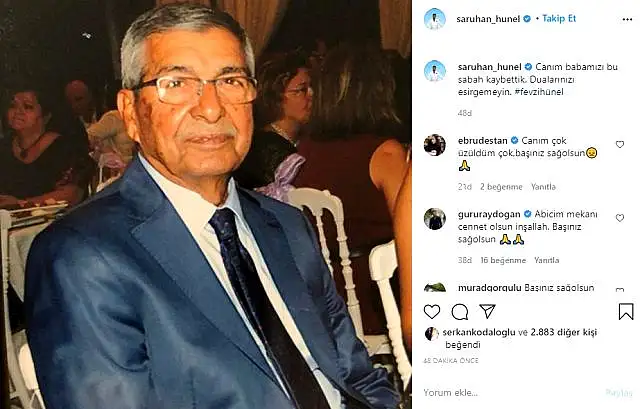Screen dimensions: 640x409
Task: Open ebrudestan's profile picture
Action: tap(435, 145)
